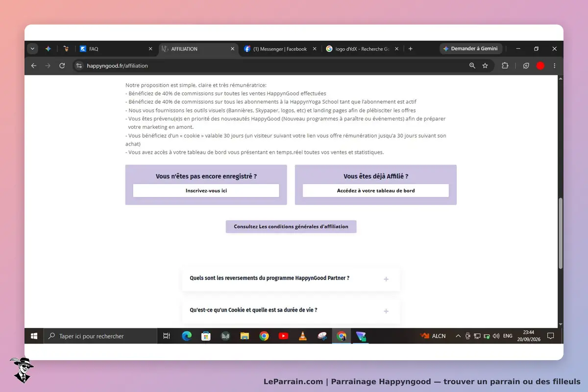Open the Extensions puzzle icon
Image resolution: width=588 pixels, height=392 pixels.
click(505, 66)
